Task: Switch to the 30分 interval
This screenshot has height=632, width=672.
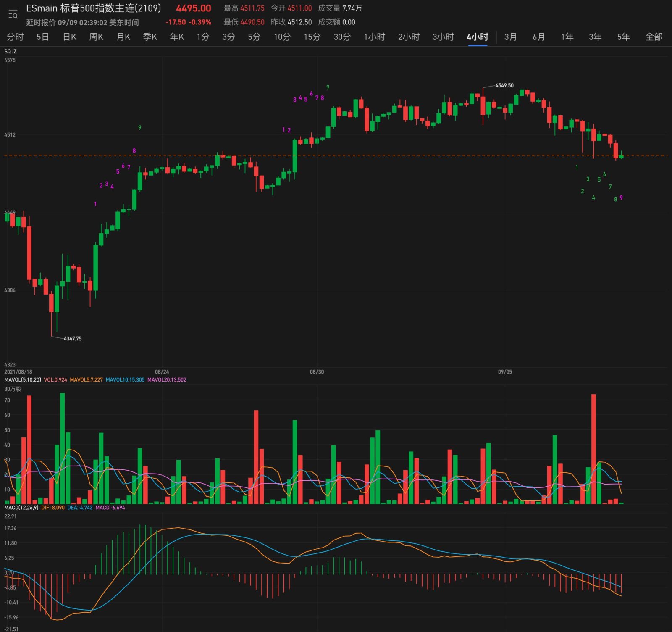Action: pyautogui.click(x=342, y=37)
